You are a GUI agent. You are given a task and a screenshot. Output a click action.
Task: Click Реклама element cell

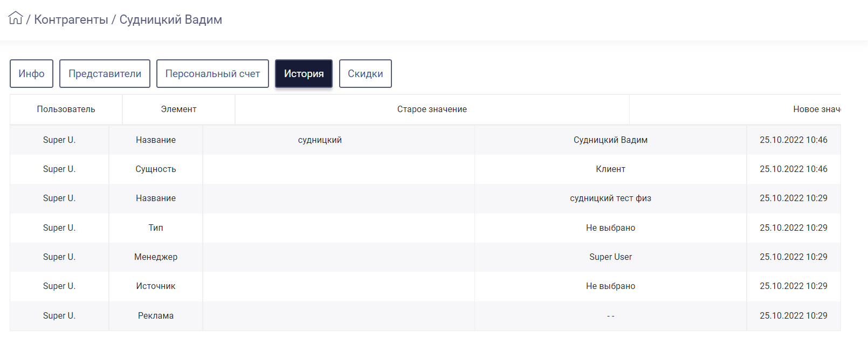156,315
